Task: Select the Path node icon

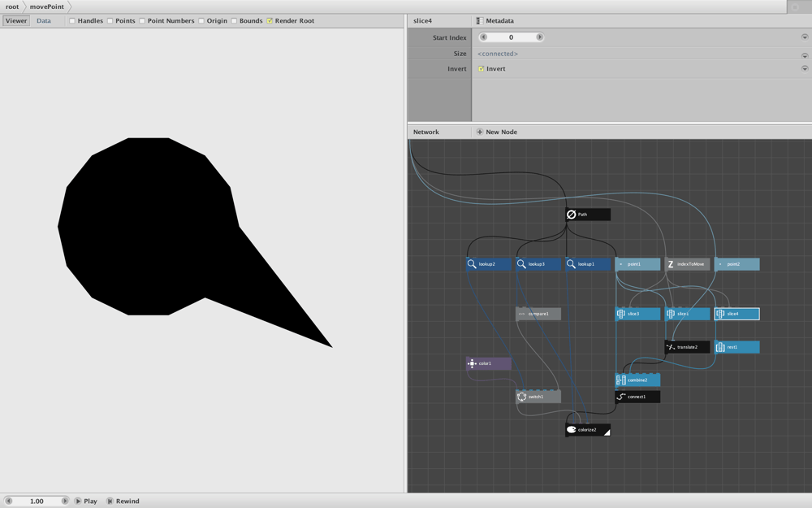Action: pos(571,215)
